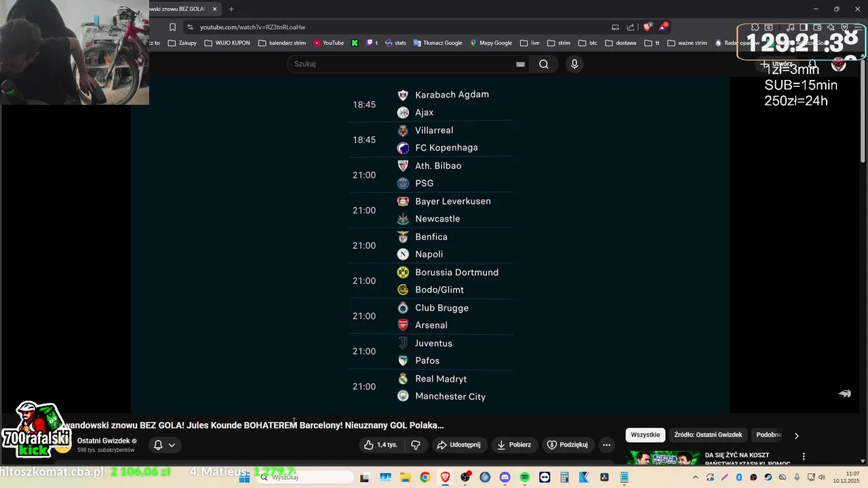
Task: Open a new browser tab
Action: click(231, 9)
